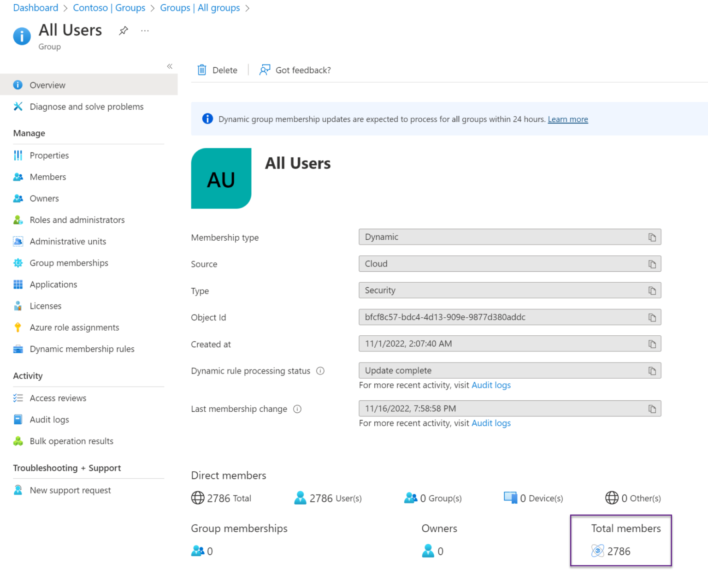The image size is (708, 588).
Task: Open the More options ellipsis menu
Action: 145,30
